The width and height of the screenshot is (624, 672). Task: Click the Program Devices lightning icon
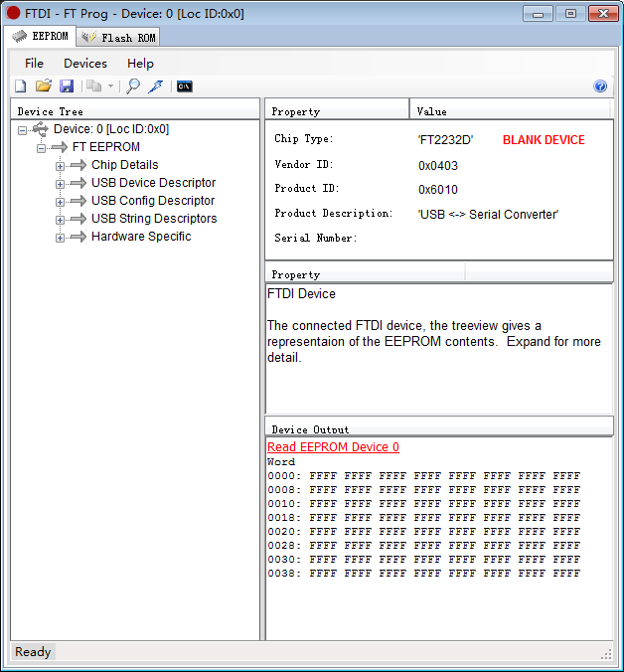[156, 86]
